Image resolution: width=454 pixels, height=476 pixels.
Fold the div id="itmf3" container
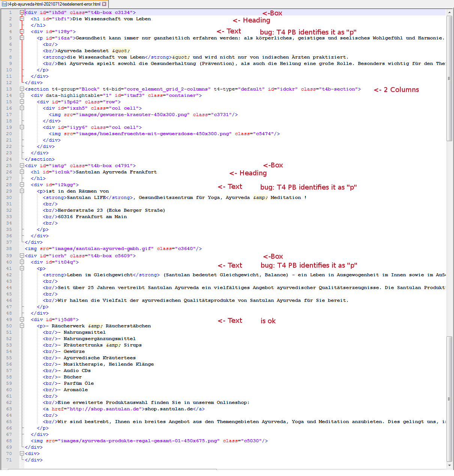coord(22,95)
